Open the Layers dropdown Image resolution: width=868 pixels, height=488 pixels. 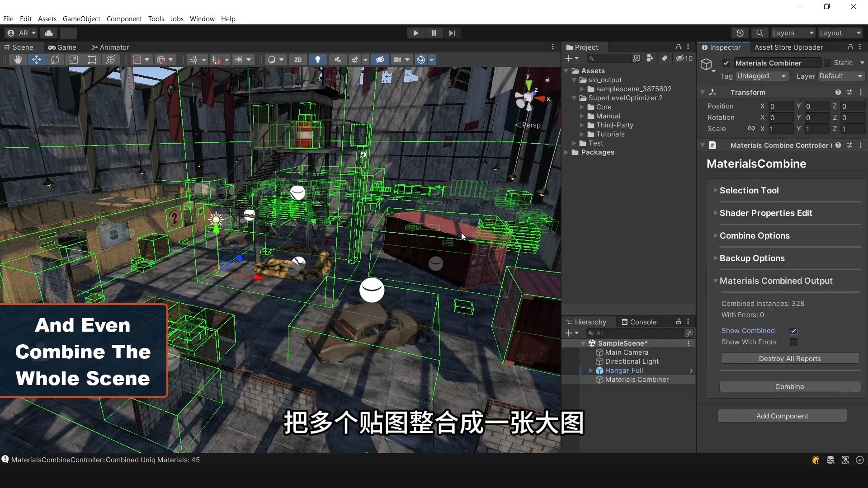[x=793, y=33]
